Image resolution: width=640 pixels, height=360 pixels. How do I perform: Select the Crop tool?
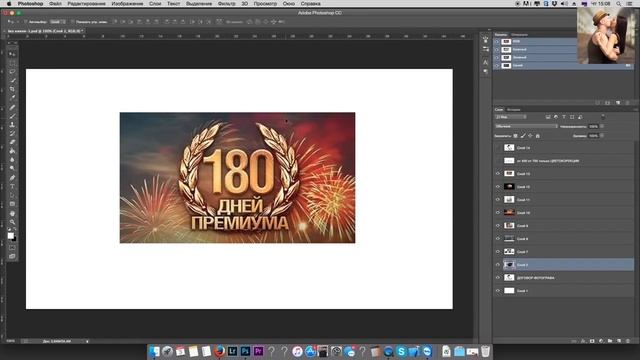coord(12,89)
